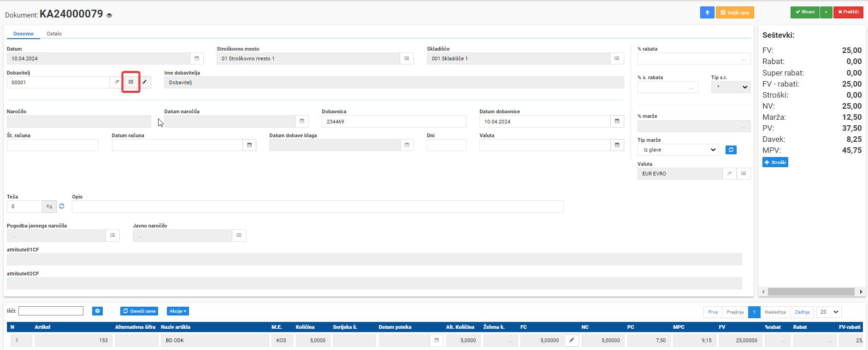
Task: Go to Naslednja page
Action: (x=775, y=312)
